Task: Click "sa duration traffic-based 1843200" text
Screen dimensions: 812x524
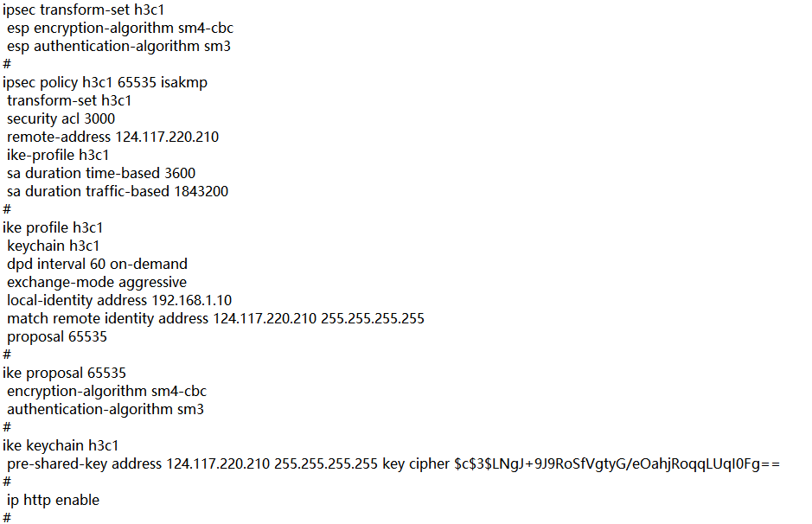Action: [118, 191]
